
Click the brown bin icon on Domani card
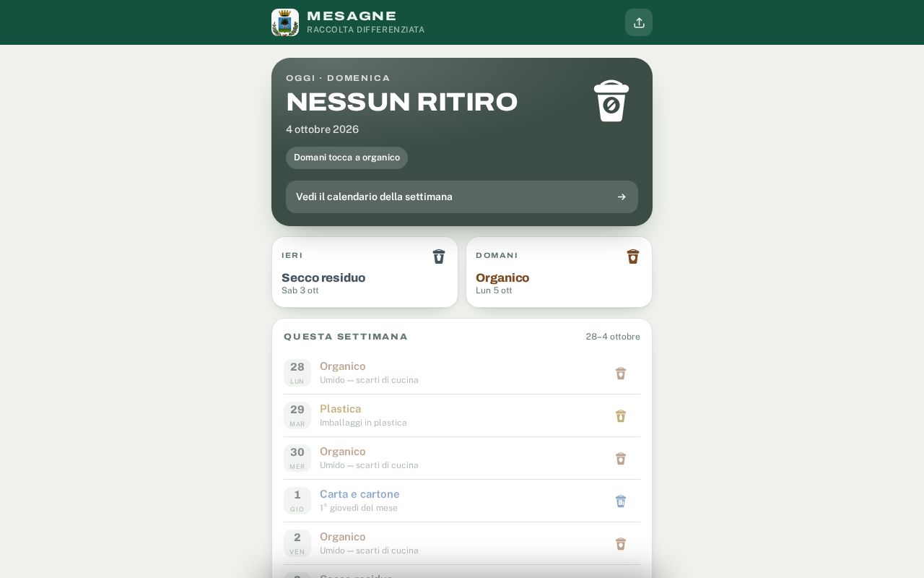click(x=633, y=256)
